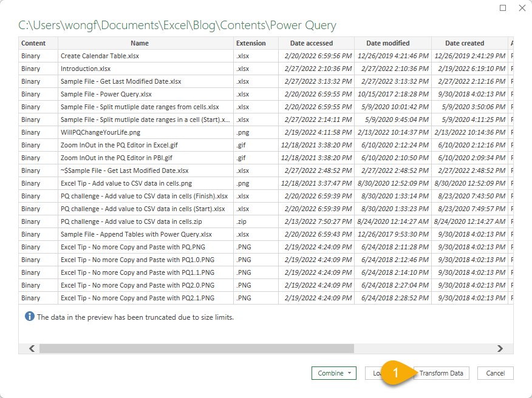Click the maximize window icon

click(x=502, y=8)
